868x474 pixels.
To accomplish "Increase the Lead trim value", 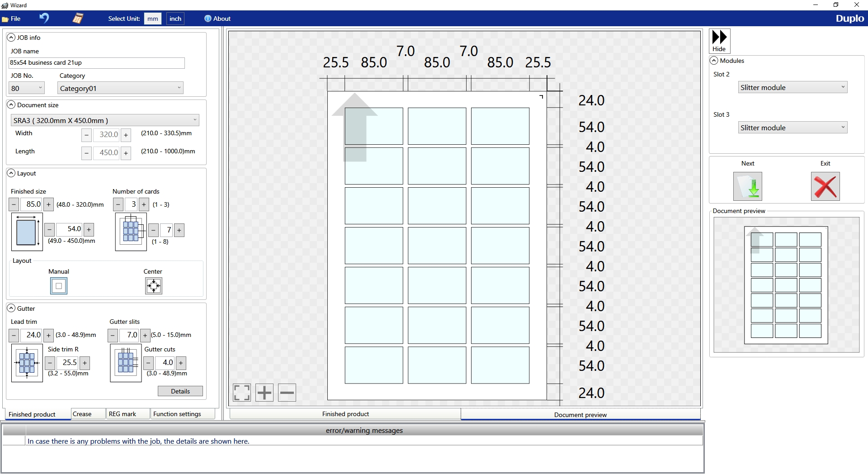I will (48, 335).
